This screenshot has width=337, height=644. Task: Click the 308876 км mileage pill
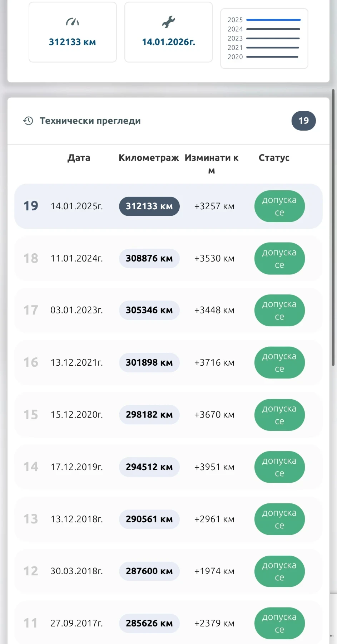click(x=149, y=258)
